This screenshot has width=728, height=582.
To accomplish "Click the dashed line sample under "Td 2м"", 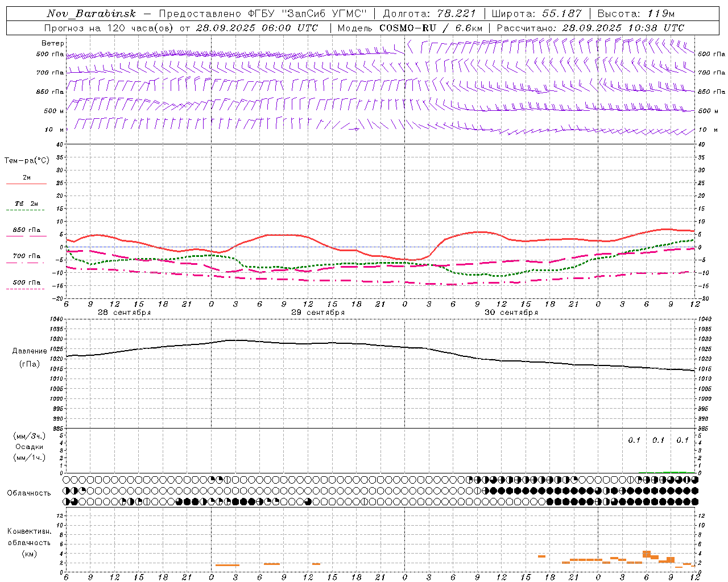I will click(x=26, y=210).
